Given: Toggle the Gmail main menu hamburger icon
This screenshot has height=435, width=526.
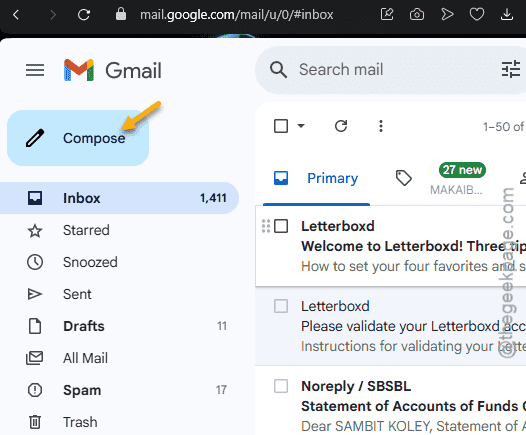Looking at the screenshot, I should (35, 70).
